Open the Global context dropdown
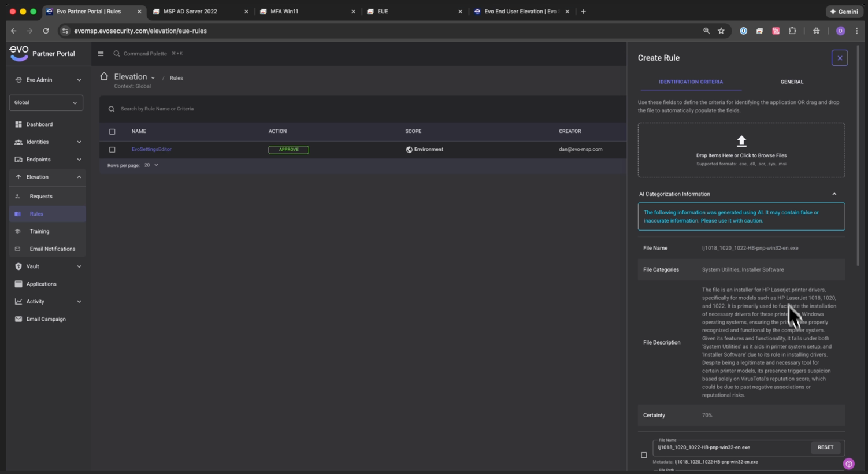The width and height of the screenshot is (868, 474). click(46, 102)
